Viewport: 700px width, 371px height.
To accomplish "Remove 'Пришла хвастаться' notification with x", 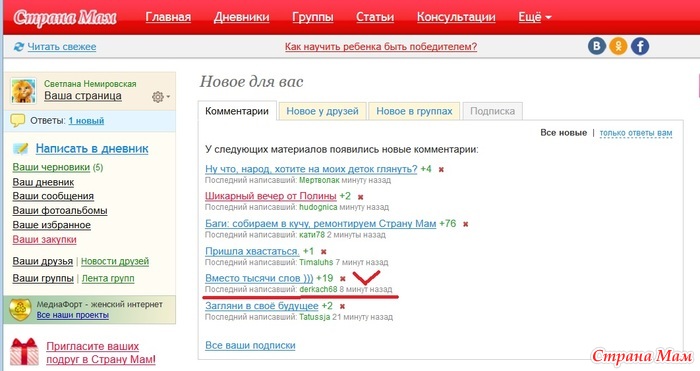I will click(x=324, y=252).
